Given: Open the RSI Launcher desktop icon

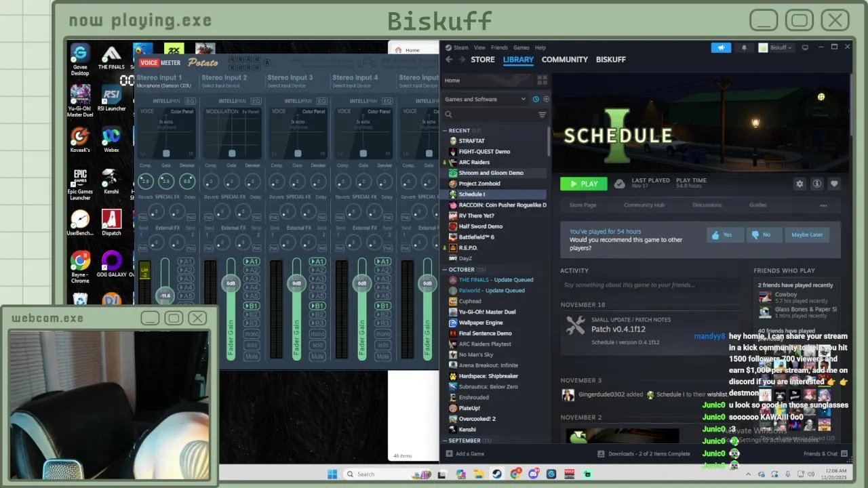Looking at the screenshot, I should [111, 98].
